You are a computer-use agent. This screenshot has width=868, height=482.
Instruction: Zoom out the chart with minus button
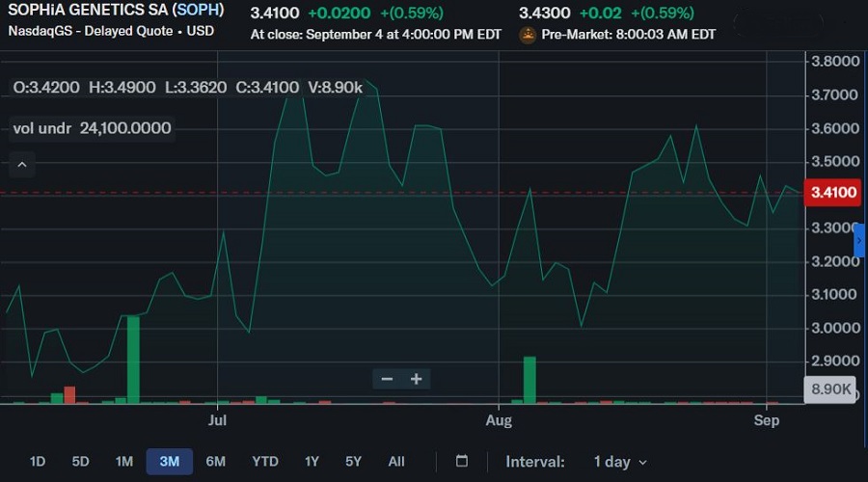click(x=387, y=379)
